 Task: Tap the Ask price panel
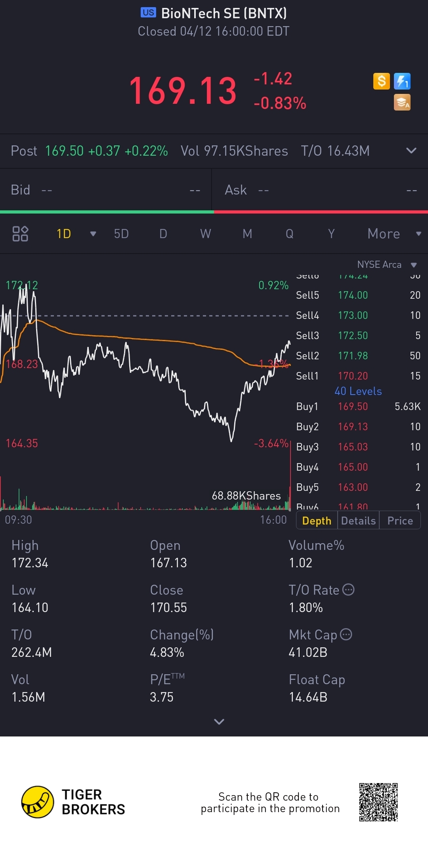[320, 190]
